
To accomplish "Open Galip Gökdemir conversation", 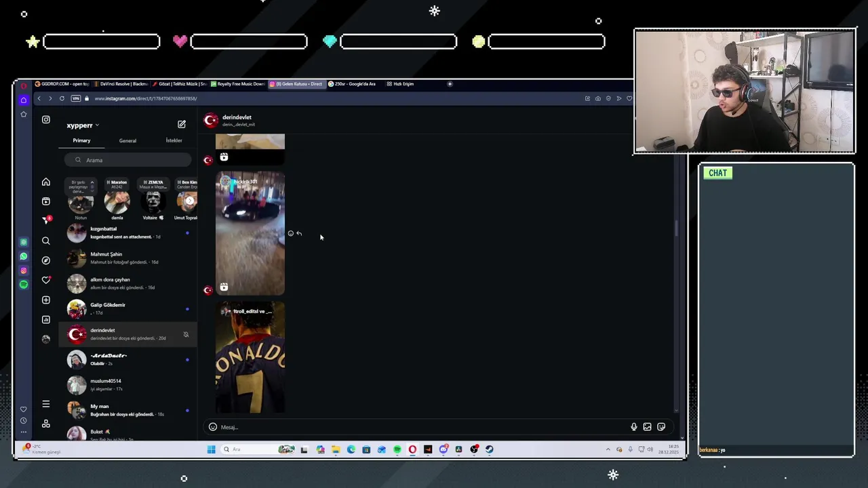I will point(128,309).
